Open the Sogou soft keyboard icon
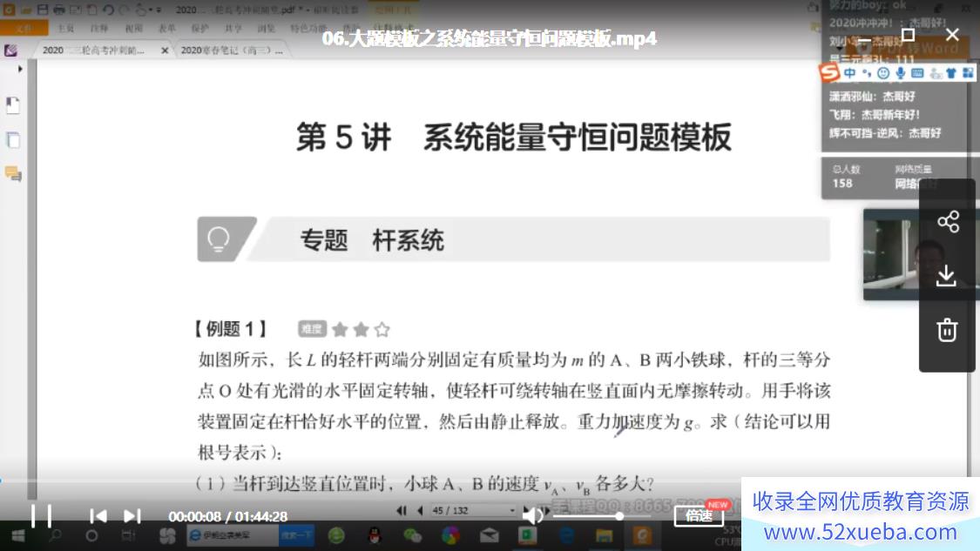Viewport: 980px width, 551px height. click(917, 73)
